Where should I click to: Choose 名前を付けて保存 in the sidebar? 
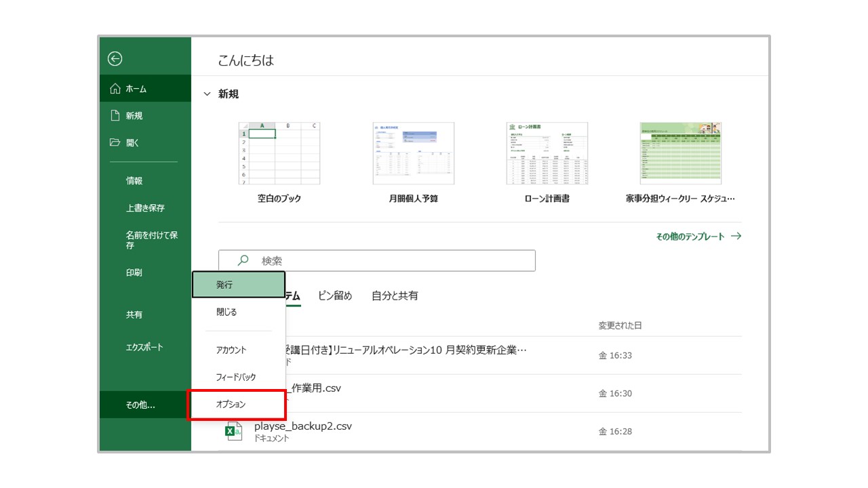pos(145,240)
